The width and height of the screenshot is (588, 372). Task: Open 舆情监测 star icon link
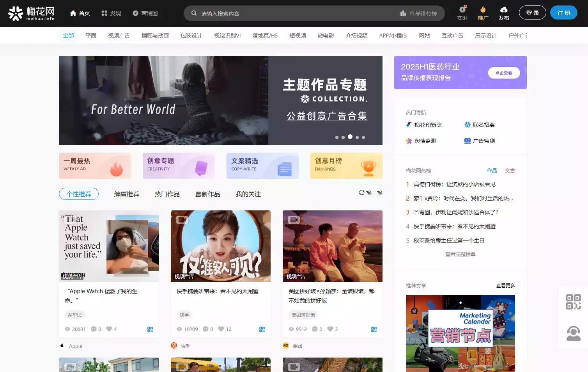409,141
